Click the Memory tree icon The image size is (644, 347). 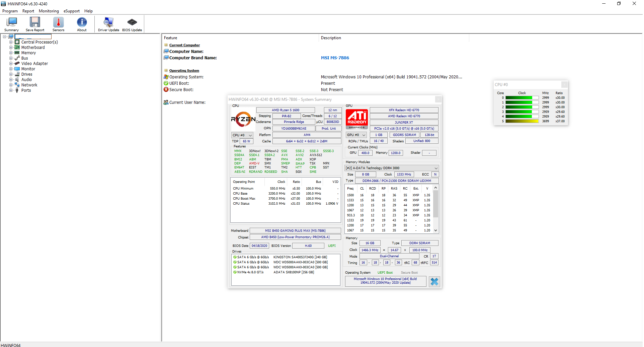17,53
